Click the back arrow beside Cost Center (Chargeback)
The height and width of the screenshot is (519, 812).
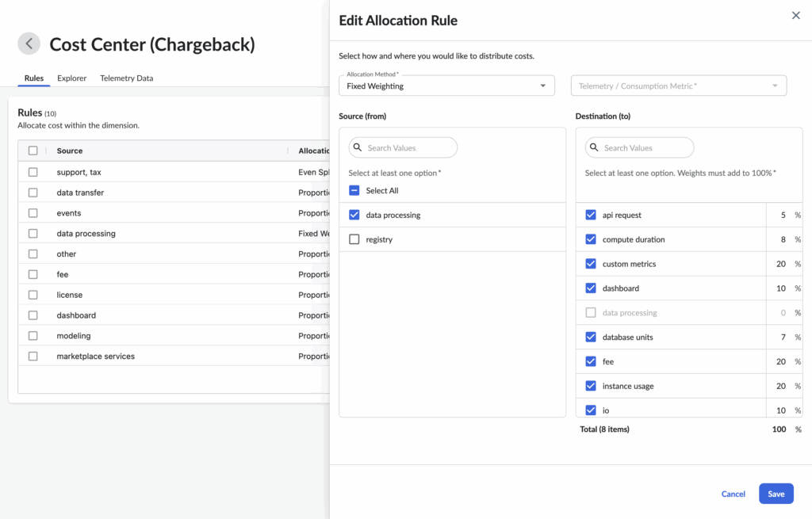click(29, 44)
